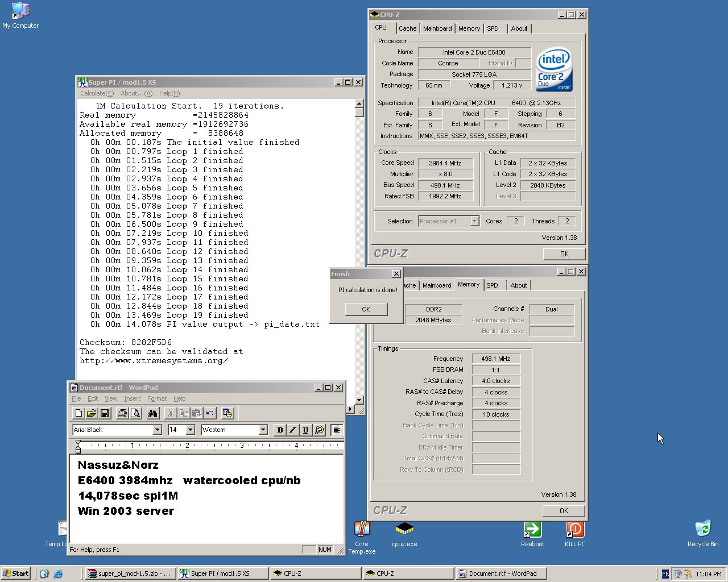Open a file using WordPad toolbar
Screen dimensions: 728x582
[x=91, y=413]
